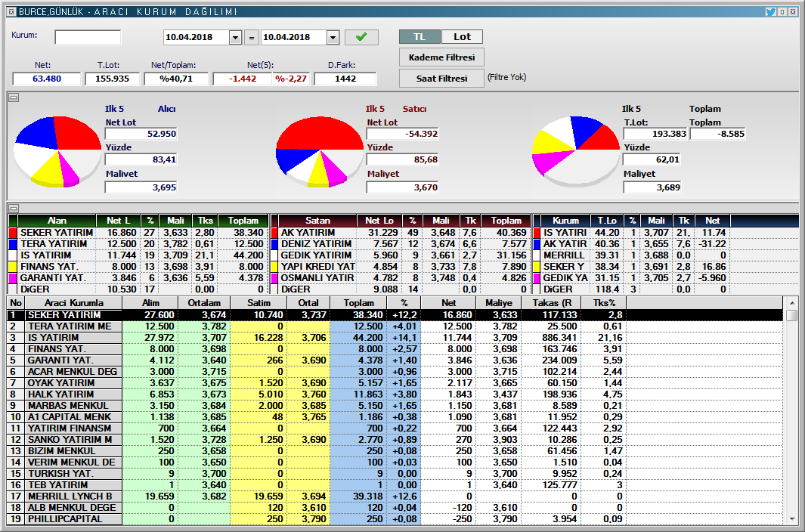Viewport: 805px width, 532px height.
Task: Focus the Kurum input field
Action: pyautogui.click(x=88, y=37)
